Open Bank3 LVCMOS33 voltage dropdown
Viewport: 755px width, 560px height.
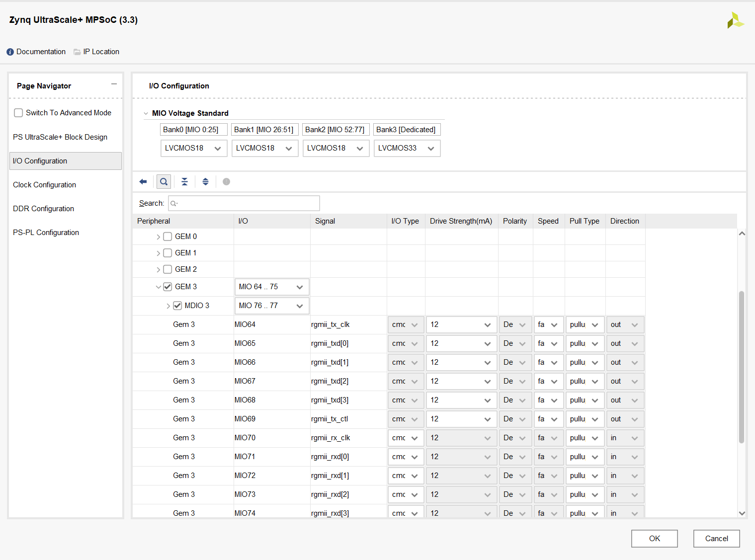[x=407, y=148]
